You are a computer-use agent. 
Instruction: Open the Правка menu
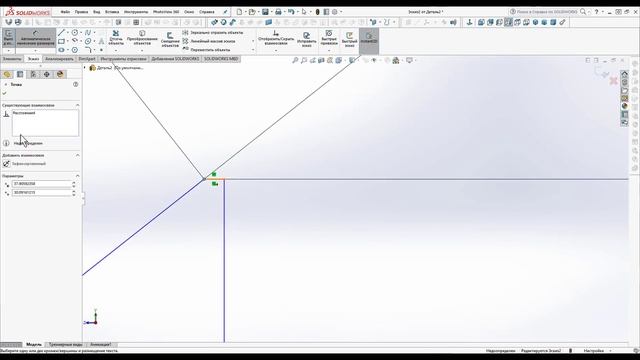click(81, 12)
